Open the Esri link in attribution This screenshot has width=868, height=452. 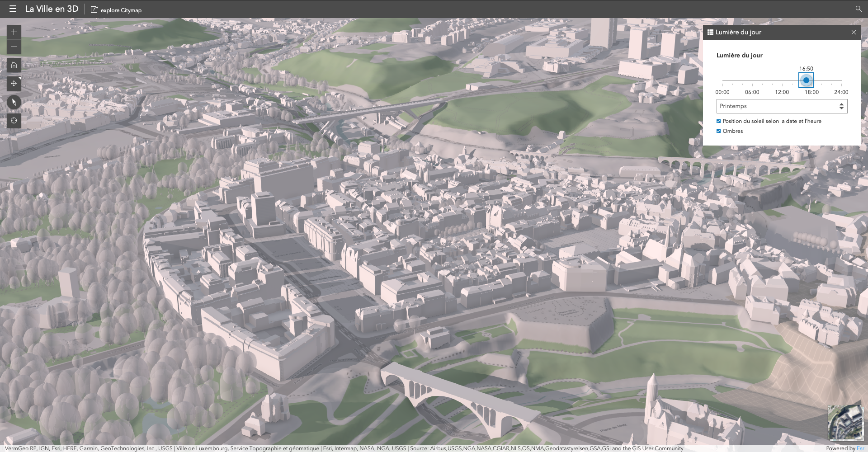861,448
